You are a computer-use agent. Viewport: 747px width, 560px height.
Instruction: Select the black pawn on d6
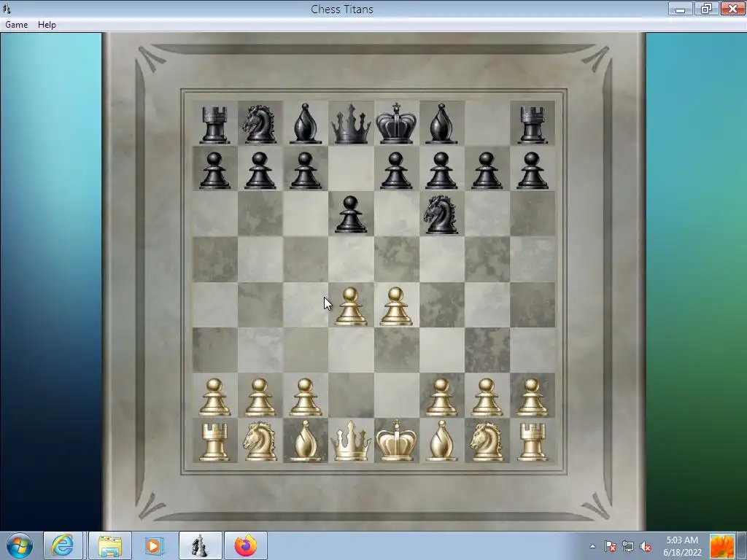(351, 214)
